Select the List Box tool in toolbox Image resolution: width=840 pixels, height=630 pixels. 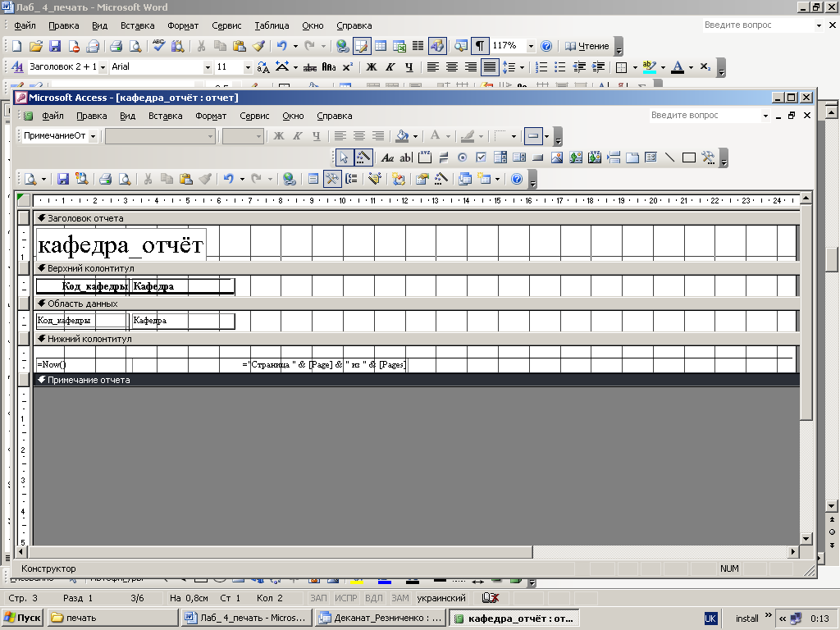point(519,157)
